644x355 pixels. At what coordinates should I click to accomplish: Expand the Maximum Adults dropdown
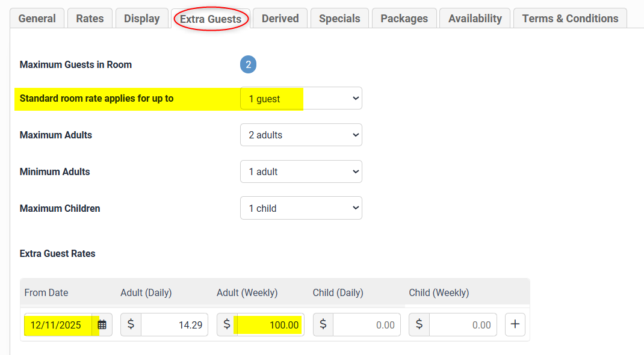tap(301, 135)
